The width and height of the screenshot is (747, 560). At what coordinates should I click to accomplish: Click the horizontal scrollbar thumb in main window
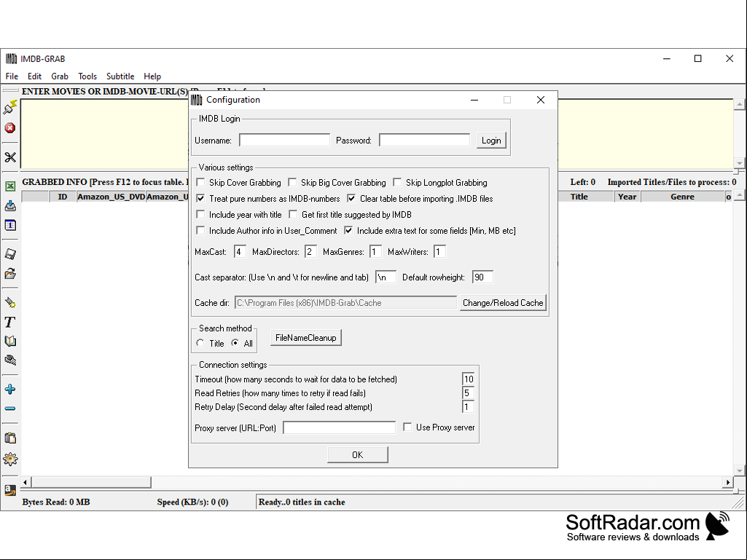[x=91, y=482]
